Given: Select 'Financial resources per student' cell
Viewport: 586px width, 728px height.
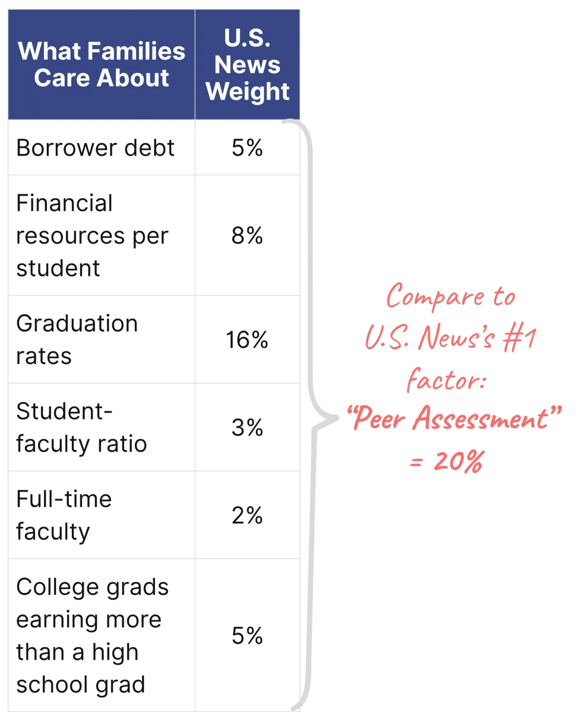Looking at the screenshot, I should pyautogui.click(x=92, y=236).
